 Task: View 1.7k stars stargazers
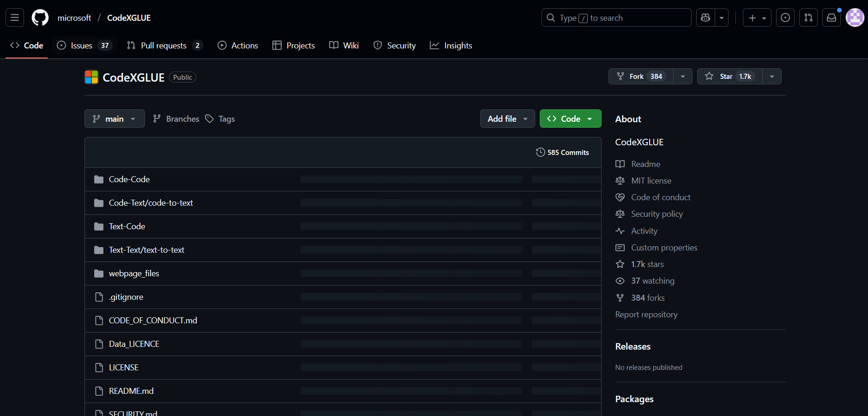click(x=639, y=264)
